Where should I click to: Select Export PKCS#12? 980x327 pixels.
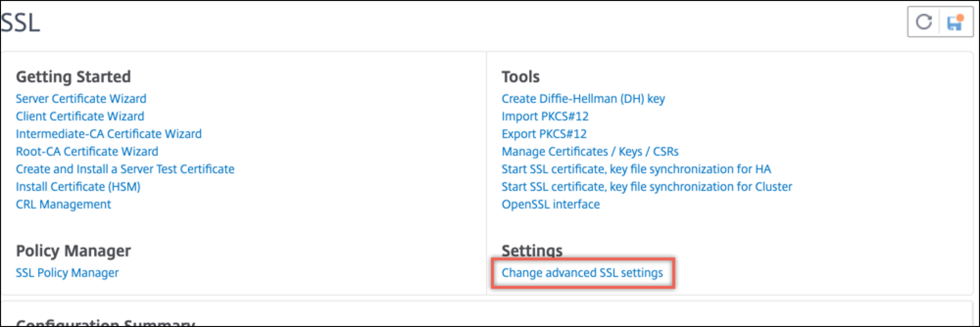pyautogui.click(x=544, y=134)
